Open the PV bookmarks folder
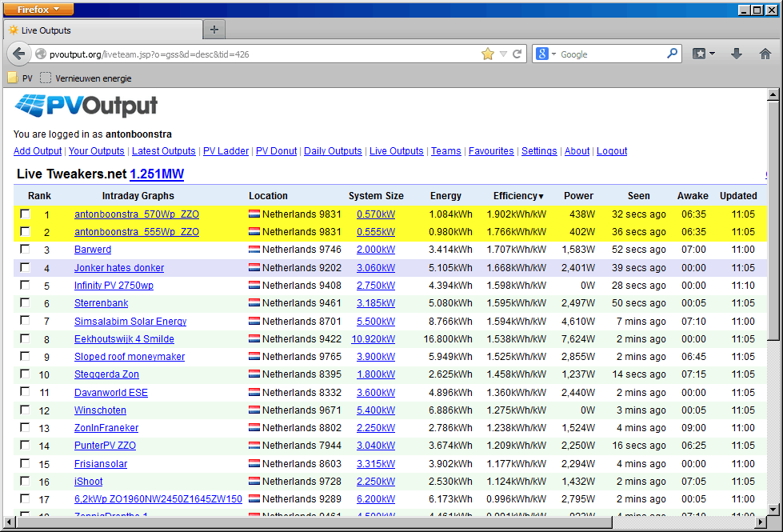The image size is (783, 532). 20,78
